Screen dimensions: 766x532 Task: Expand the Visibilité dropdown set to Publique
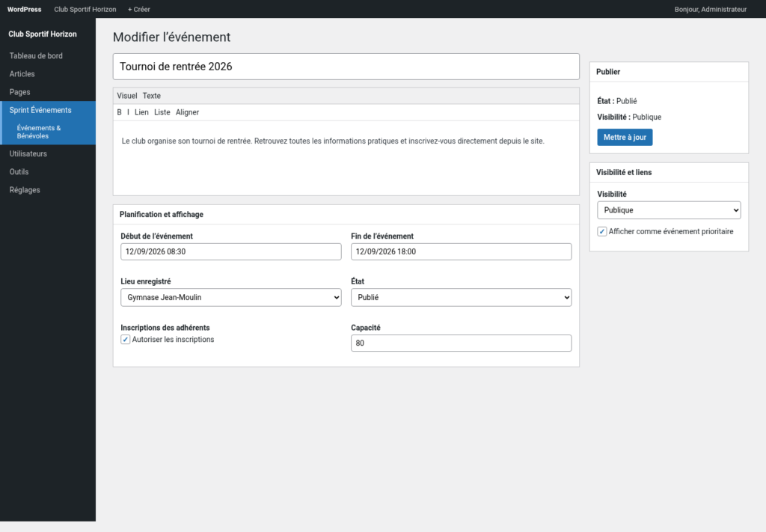(669, 210)
